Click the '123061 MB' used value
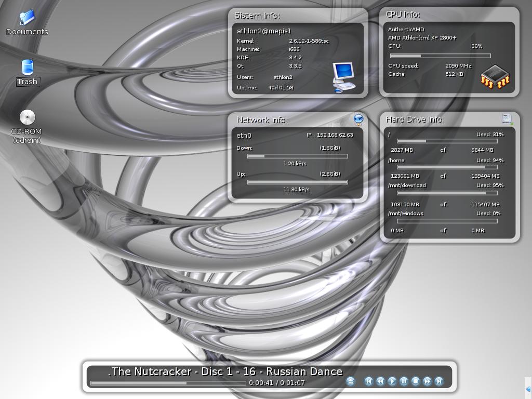532x399 pixels. point(405,176)
